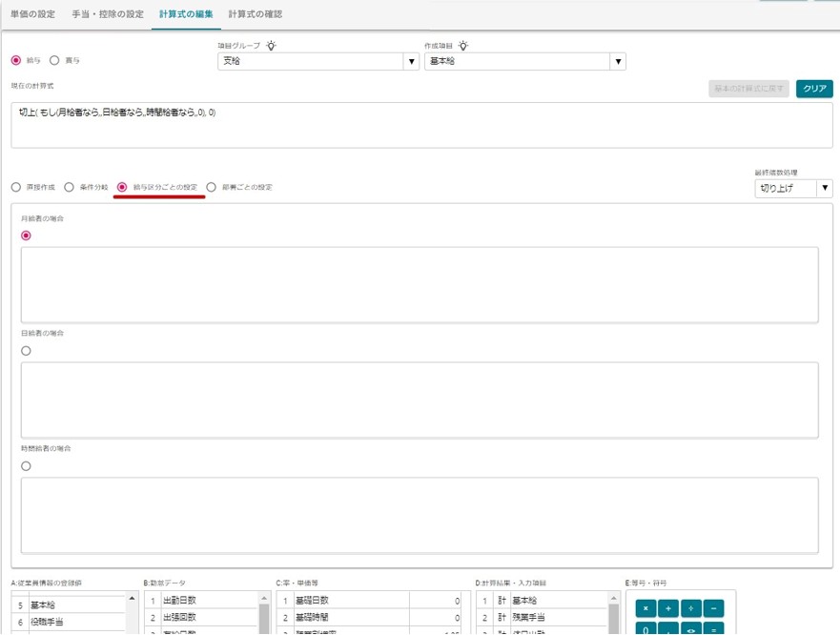Select 基本給 row in list A
This screenshot has height=635, width=840.
point(68,605)
